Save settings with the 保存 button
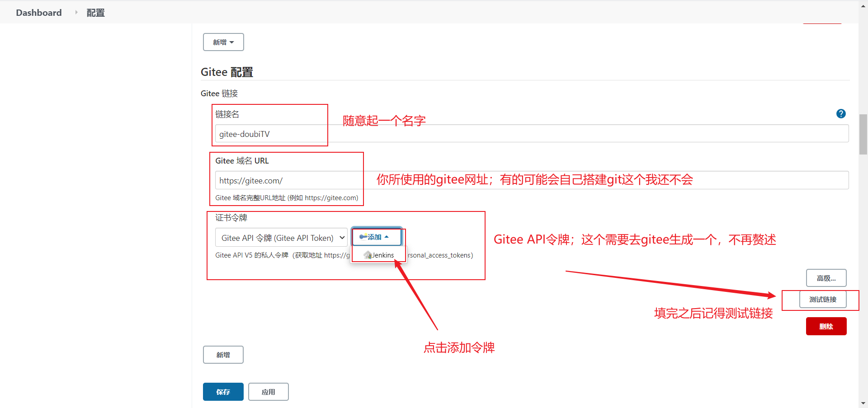This screenshot has width=868, height=408. (x=223, y=392)
